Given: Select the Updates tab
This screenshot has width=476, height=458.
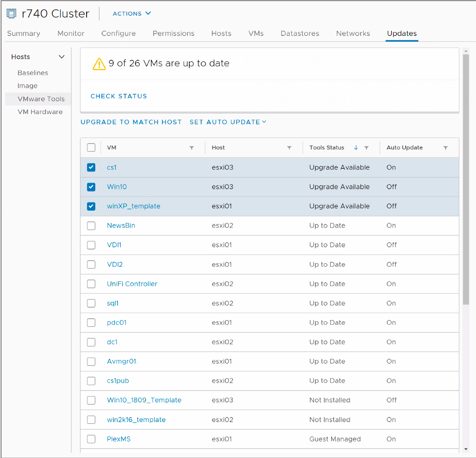Looking at the screenshot, I should (x=402, y=33).
